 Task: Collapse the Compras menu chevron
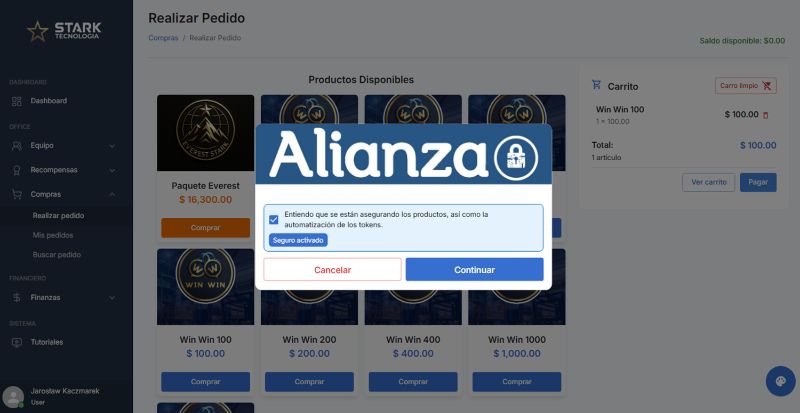[x=112, y=195]
